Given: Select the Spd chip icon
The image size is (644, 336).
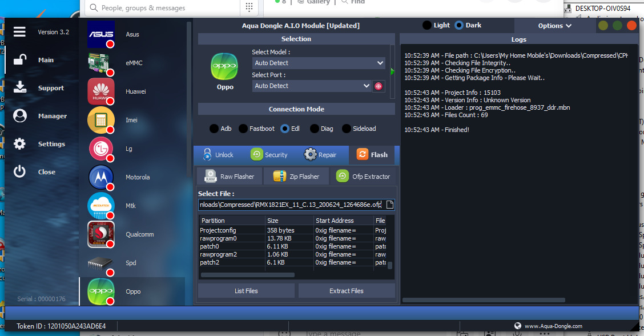Looking at the screenshot, I should 100,263.
